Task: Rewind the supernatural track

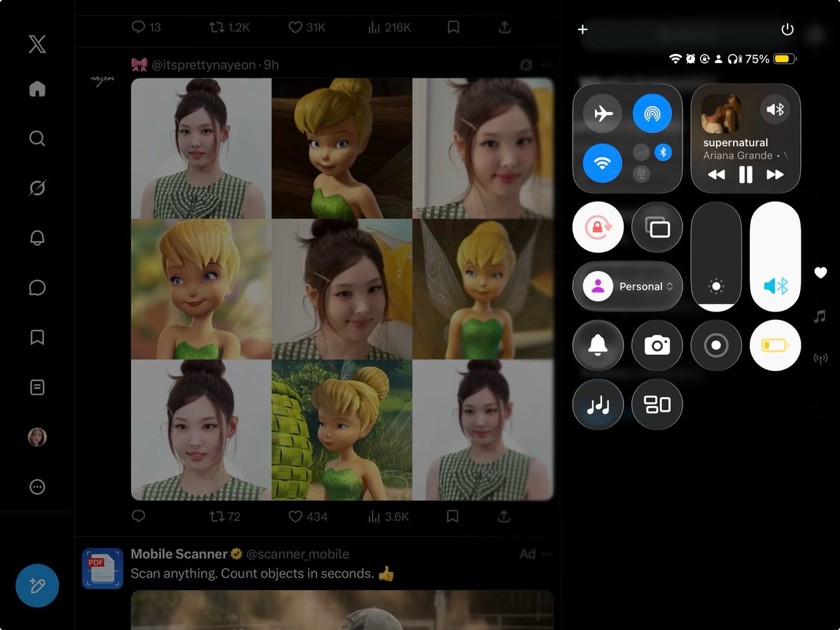Action: (716, 175)
